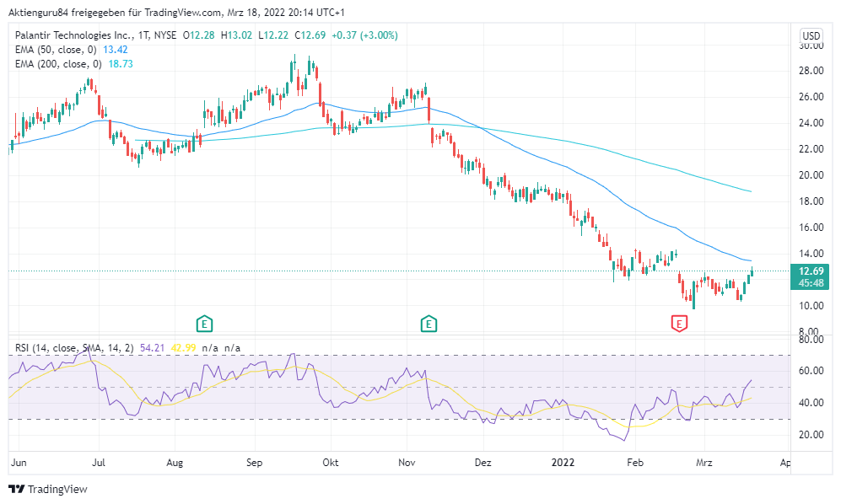The height and width of the screenshot is (504, 841).
Task: Click the 18.00 price axis label
Action: [x=811, y=201]
